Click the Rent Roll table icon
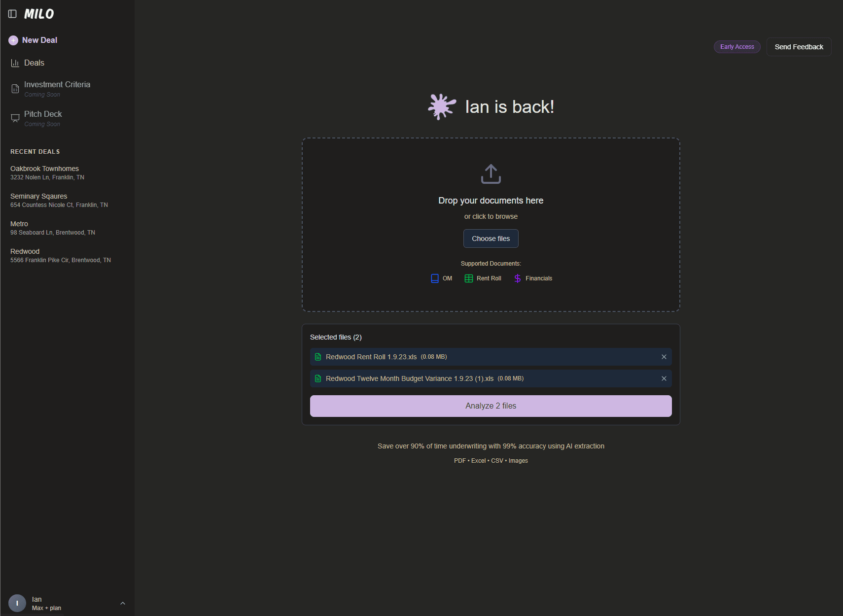 [x=468, y=278]
